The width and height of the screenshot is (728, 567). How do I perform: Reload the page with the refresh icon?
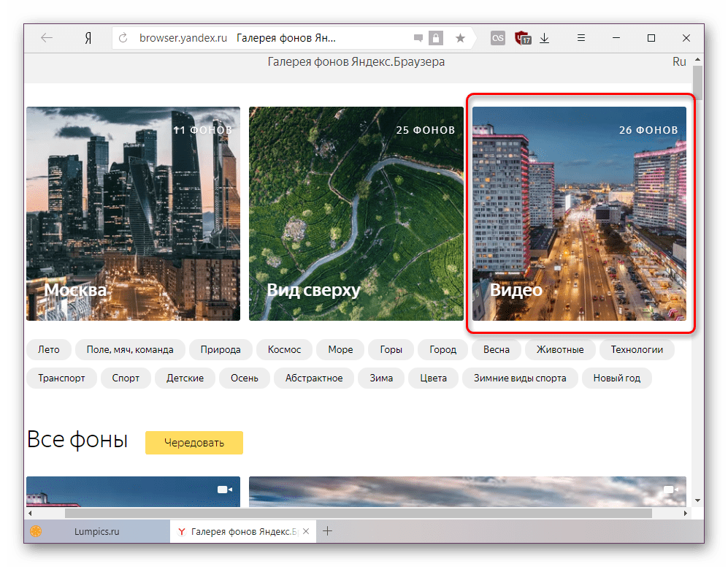pyautogui.click(x=123, y=38)
